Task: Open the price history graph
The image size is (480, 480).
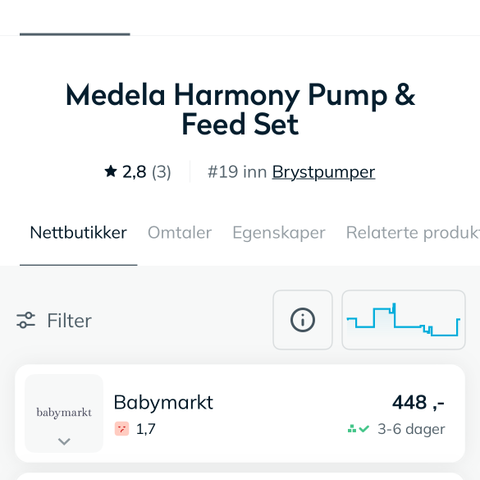Action: (403, 320)
